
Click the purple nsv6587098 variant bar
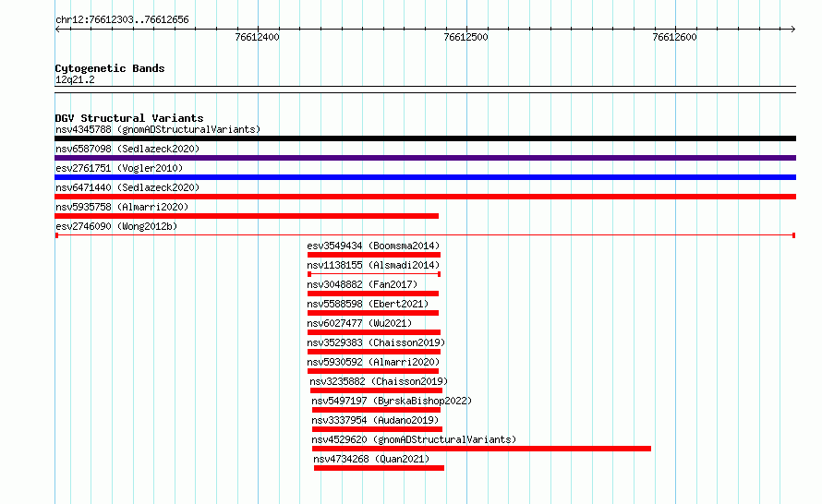point(425,158)
